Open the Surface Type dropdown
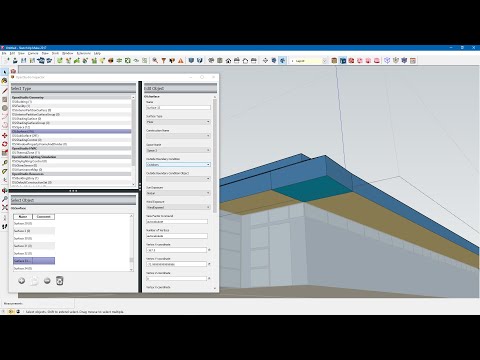Image resolution: width=480 pixels, height=360 pixels. (178, 122)
